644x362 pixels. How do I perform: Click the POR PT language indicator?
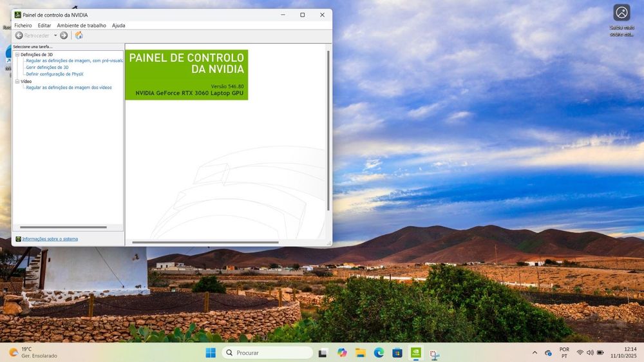coord(564,352)
